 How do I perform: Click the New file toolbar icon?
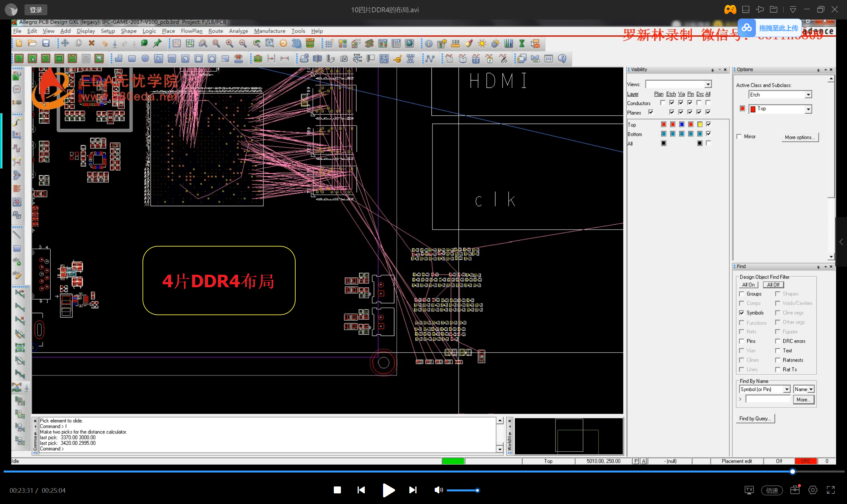tap(19, 43)
